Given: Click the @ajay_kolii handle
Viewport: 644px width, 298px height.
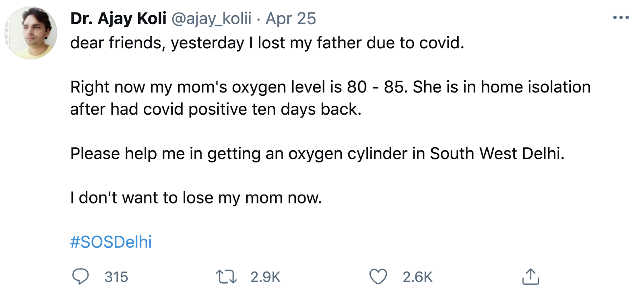Looking at the screenshot, I should [x=211, y=18].
